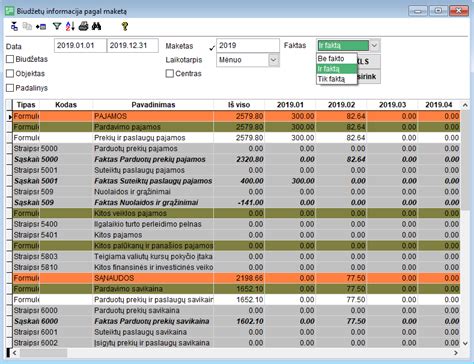Click the vertical scrollbar up arrow

tap(465, 105)
